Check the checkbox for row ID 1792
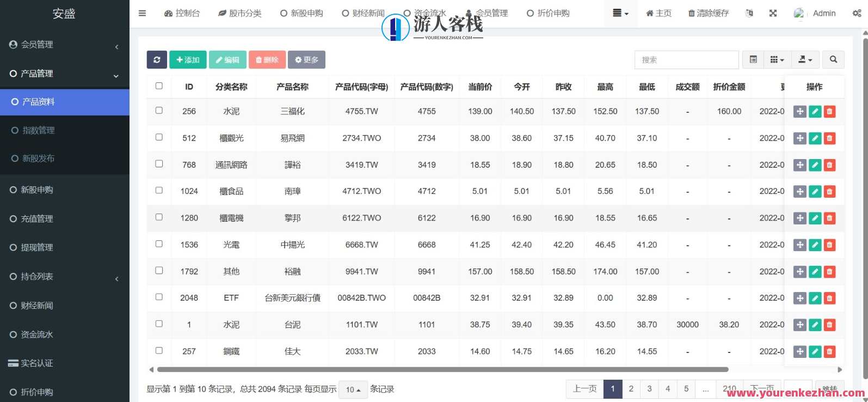Viewport: 868px width, 402px height. [159, 270]
